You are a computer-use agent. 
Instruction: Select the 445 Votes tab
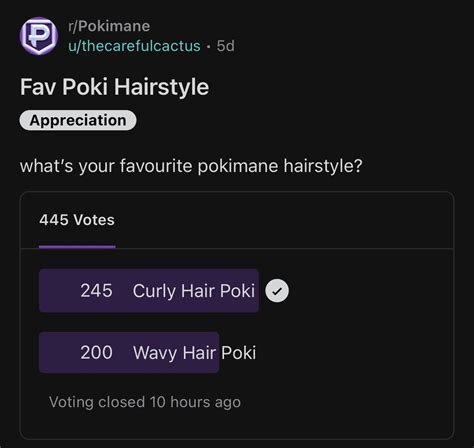77,220
